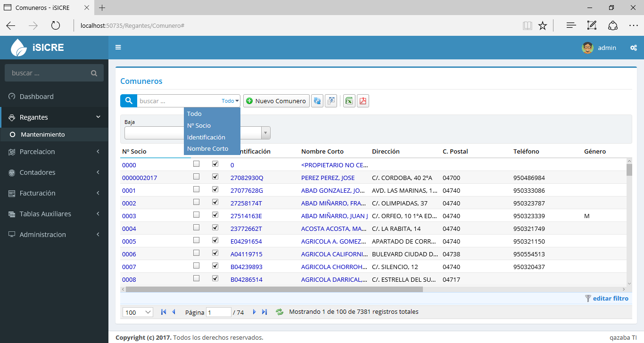
Task: Toggle the sidebar with the hamburger icon
Action: click(118, 48)
